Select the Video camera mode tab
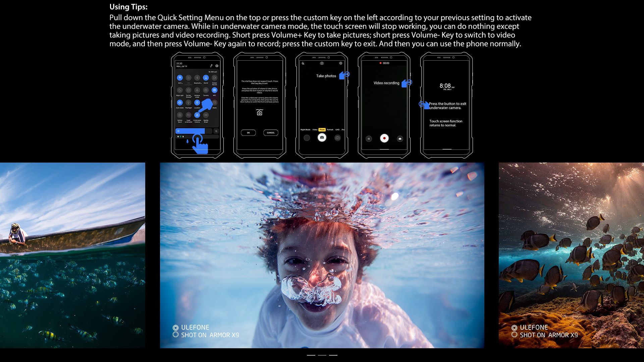644x362 pixels. click(315, 129)
